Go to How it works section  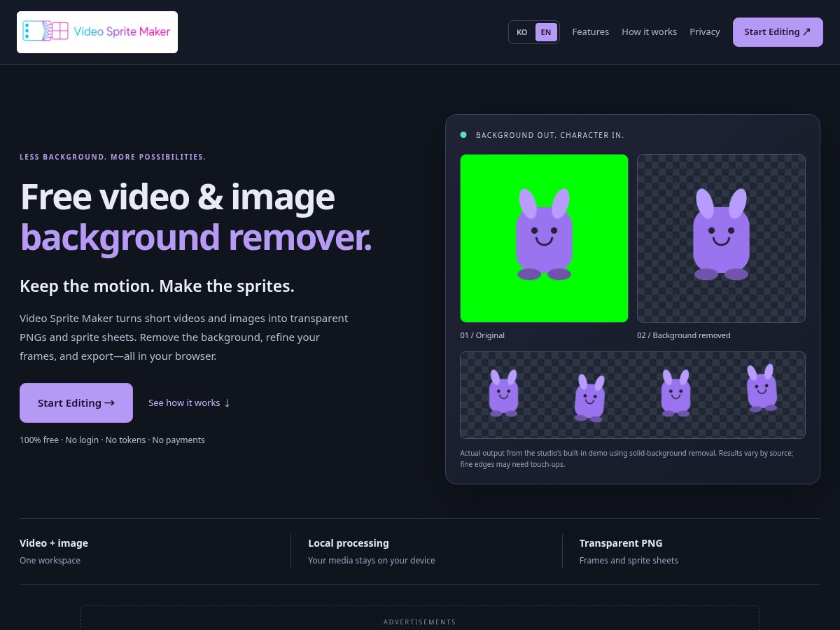click(650, 32)
